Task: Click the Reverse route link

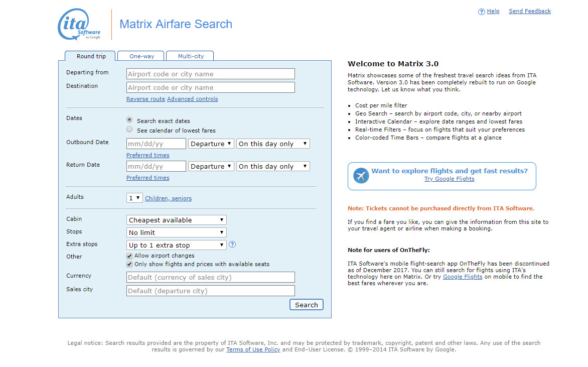Action: coord(145,99)
